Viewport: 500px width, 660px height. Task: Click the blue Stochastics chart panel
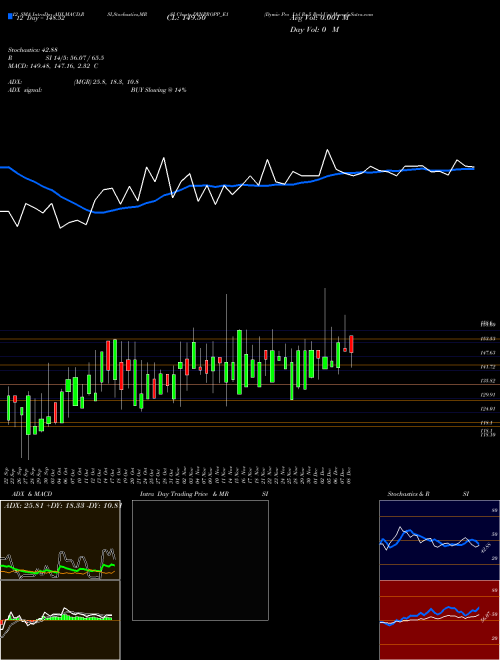coord(439,540)
